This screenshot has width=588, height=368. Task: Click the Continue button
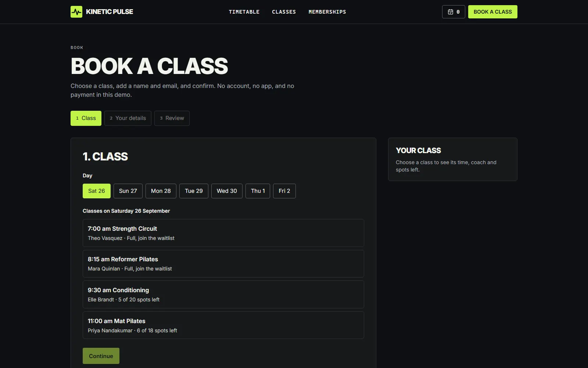101,356
